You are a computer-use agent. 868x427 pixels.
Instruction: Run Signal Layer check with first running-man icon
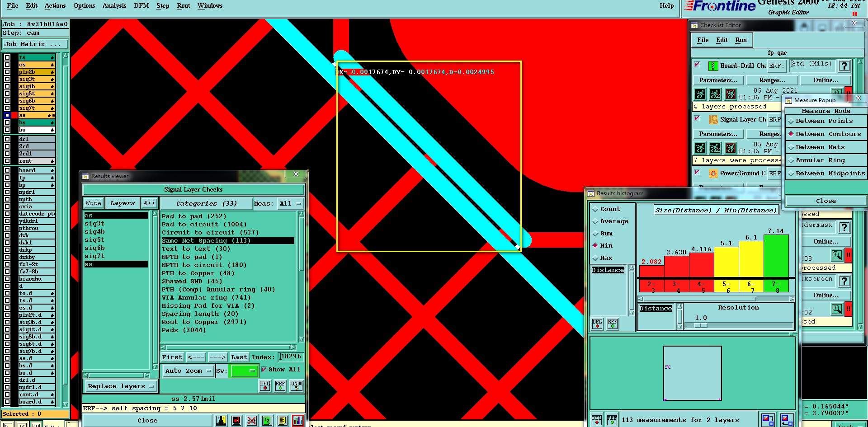pos(700,148)
